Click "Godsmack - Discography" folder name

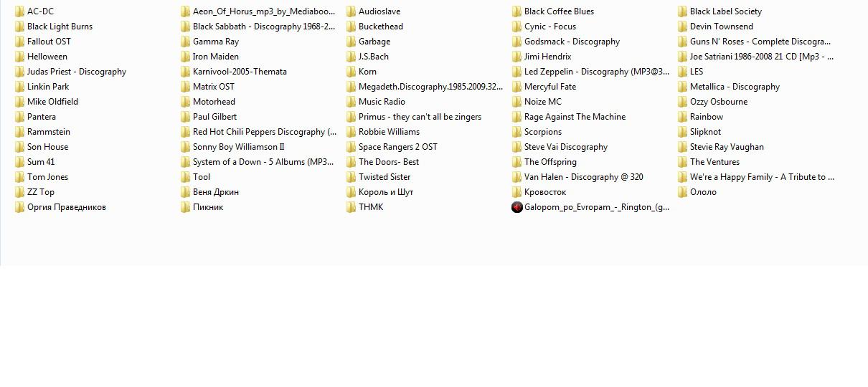pos(572,42)
